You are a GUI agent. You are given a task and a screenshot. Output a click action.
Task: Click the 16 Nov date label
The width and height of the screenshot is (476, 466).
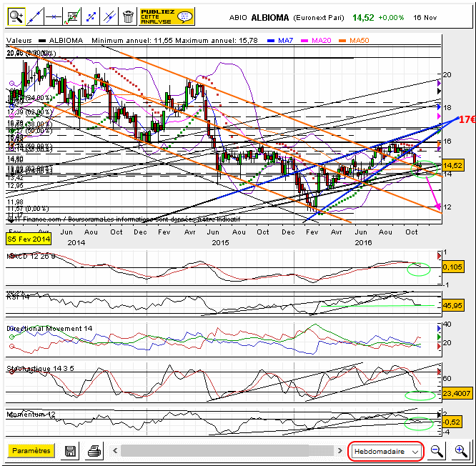tap(425, 18)
